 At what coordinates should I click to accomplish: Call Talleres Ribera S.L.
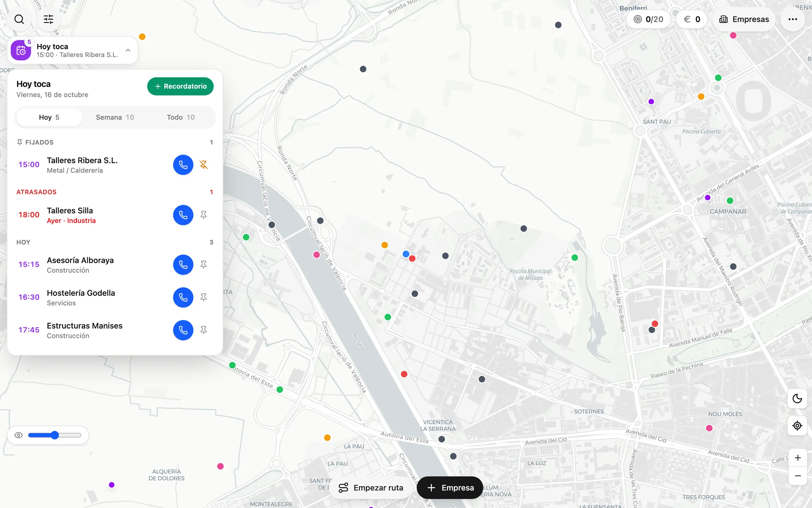tap(183, 165)
